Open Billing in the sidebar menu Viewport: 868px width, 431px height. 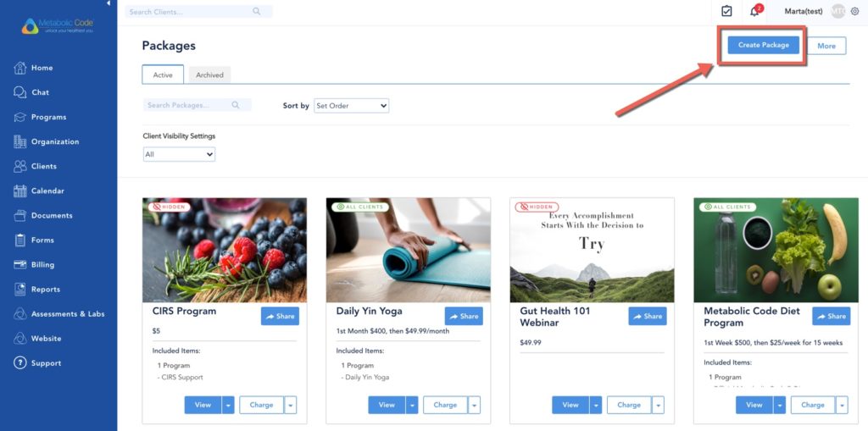point(42,264)
